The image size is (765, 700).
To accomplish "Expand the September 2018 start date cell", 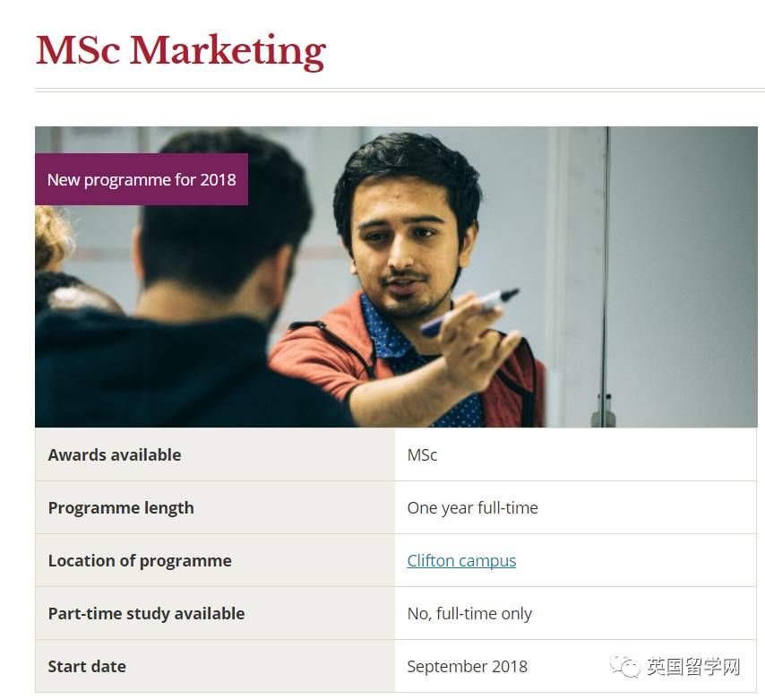I will coord(468,666).
